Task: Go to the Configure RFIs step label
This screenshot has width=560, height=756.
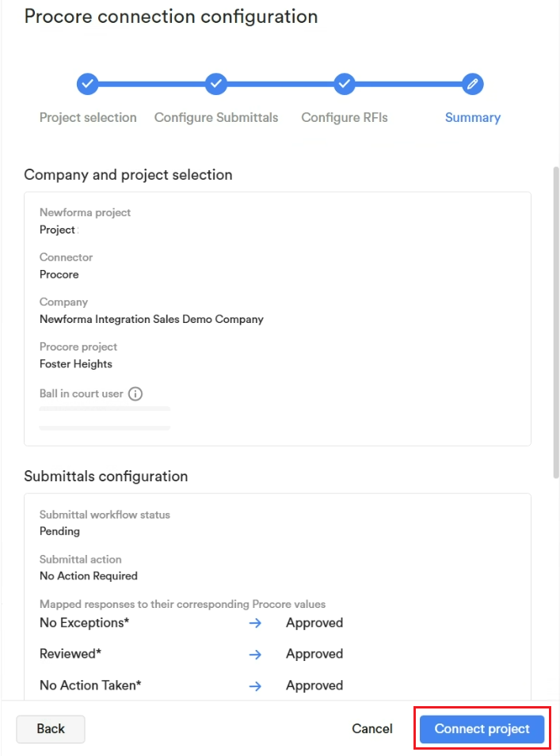Action: coord(345,118)
